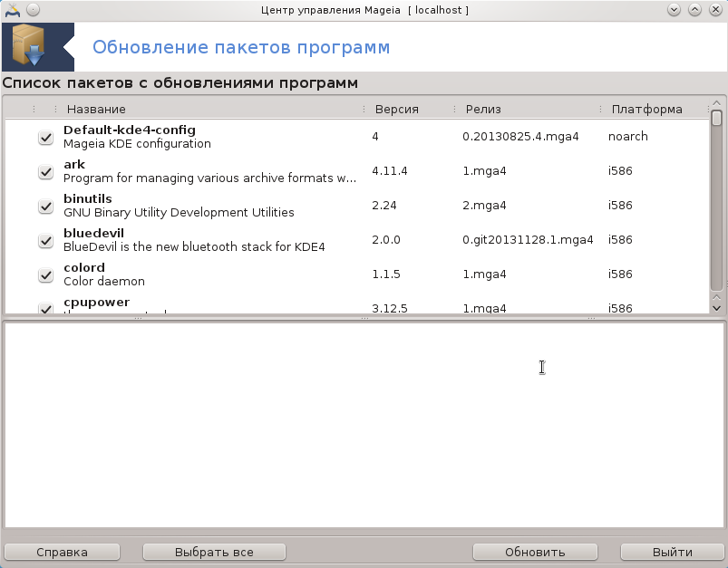The image size is (728, 568).
Task: Uncheck the colord package checkbox
Action: coord(45,275)
